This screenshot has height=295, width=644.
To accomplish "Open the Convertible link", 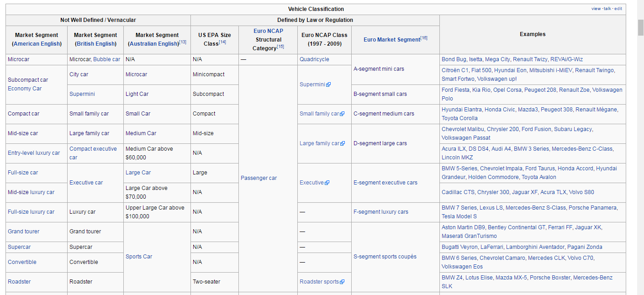I will click(x=22, y=262).
